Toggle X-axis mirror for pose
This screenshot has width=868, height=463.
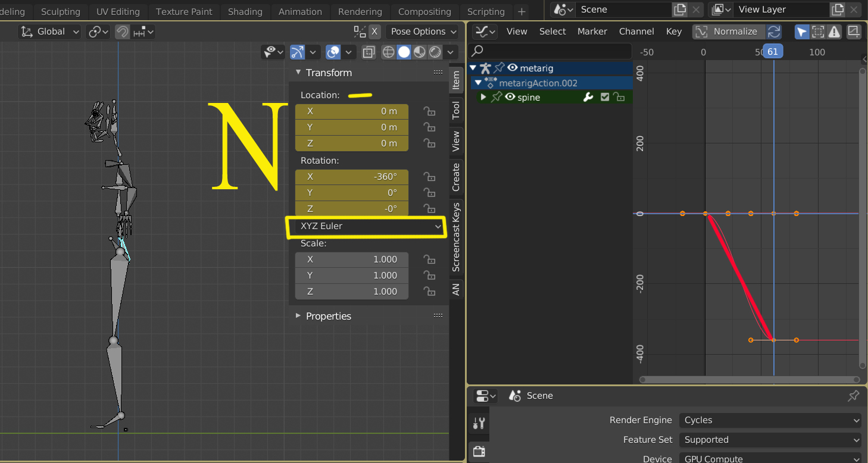[374, 32]
